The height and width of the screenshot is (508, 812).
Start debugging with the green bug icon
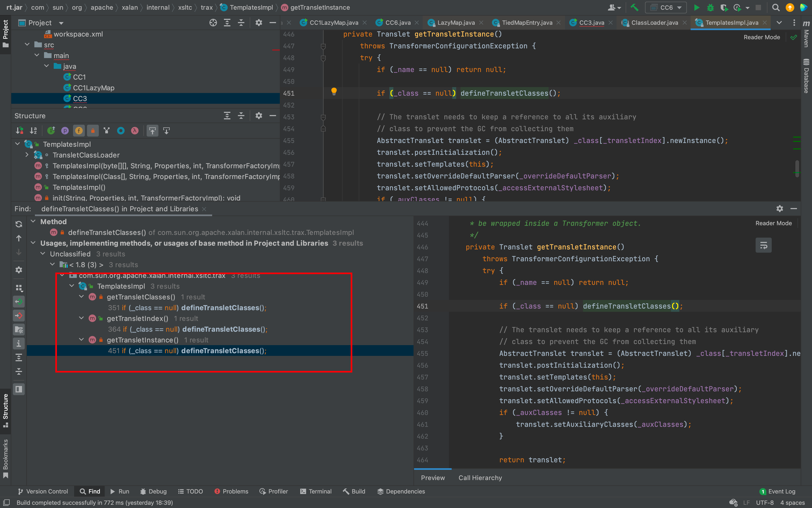(710, 8)
